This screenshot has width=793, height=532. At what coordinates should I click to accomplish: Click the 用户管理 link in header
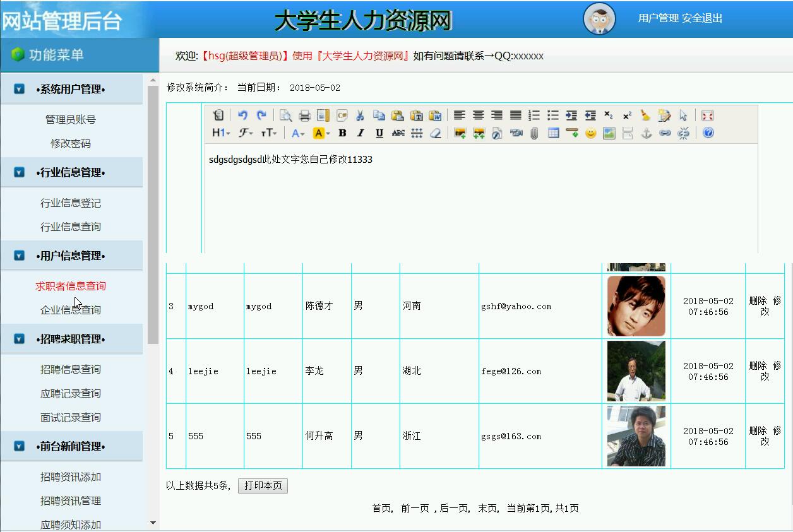point(659,18)
